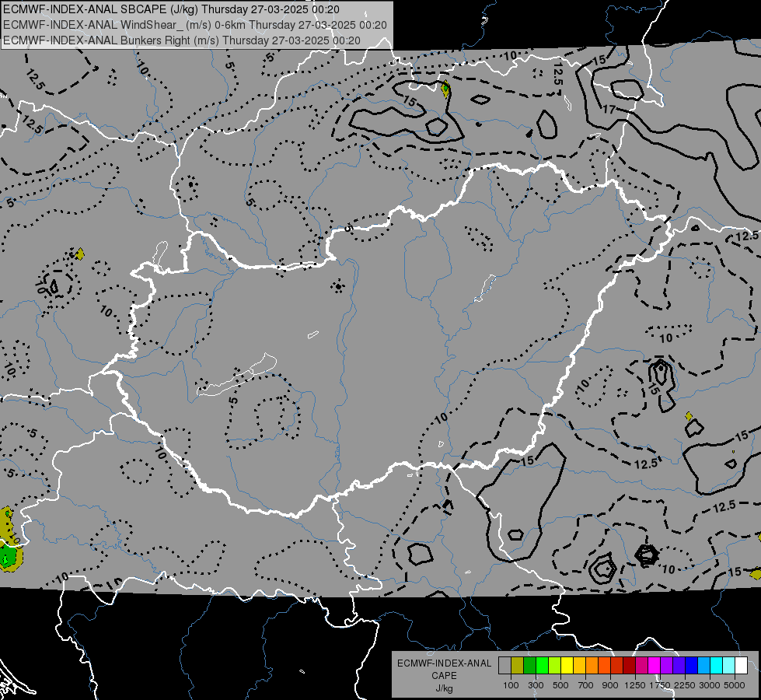Select the dark red legend swatch

click(x=630, y=666)
